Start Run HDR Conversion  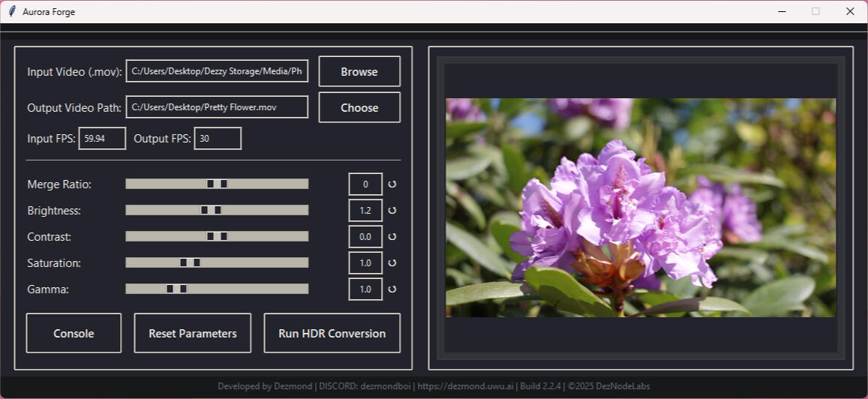332,333
